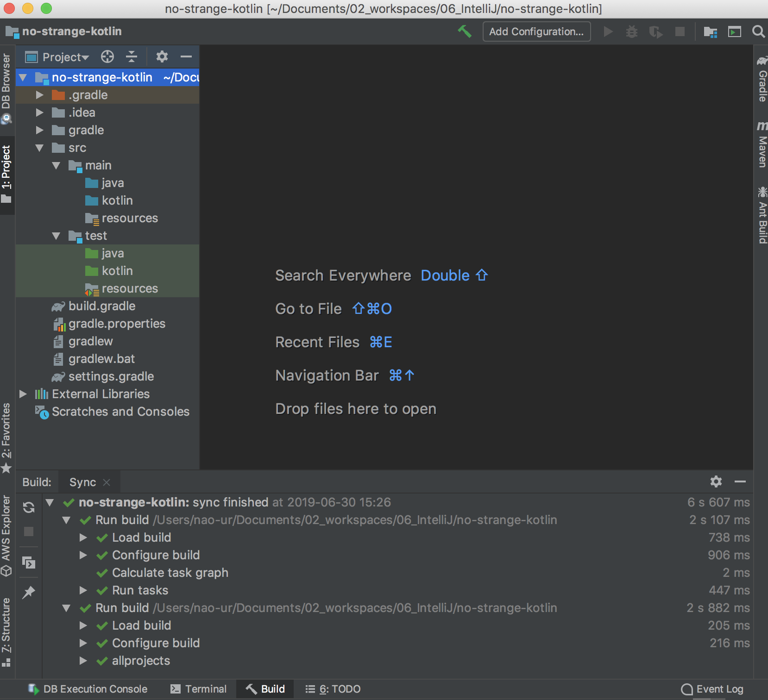Collapse the first Run build node

click(67, 520)
